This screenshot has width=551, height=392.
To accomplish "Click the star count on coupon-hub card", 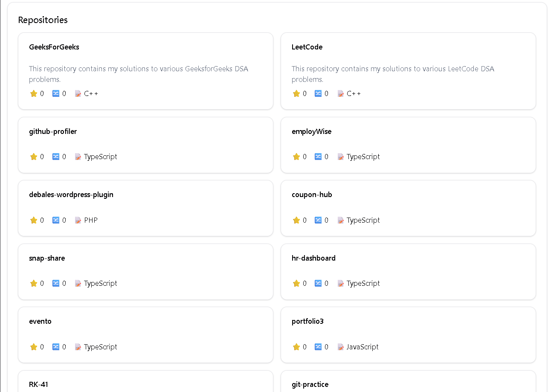I will tap(304, 220).
